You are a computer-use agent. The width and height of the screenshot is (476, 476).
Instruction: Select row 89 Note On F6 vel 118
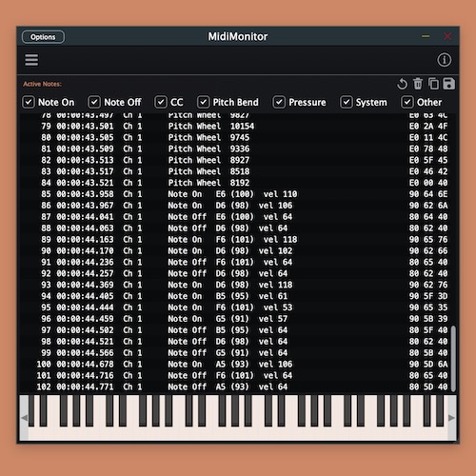tap(236, 240)
